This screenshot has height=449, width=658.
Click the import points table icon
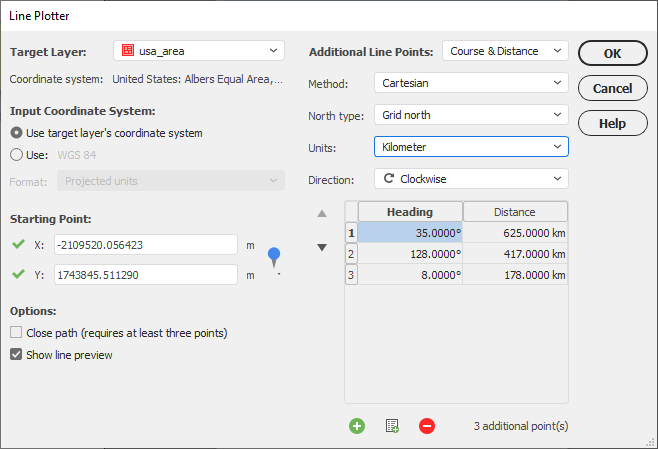392,426
